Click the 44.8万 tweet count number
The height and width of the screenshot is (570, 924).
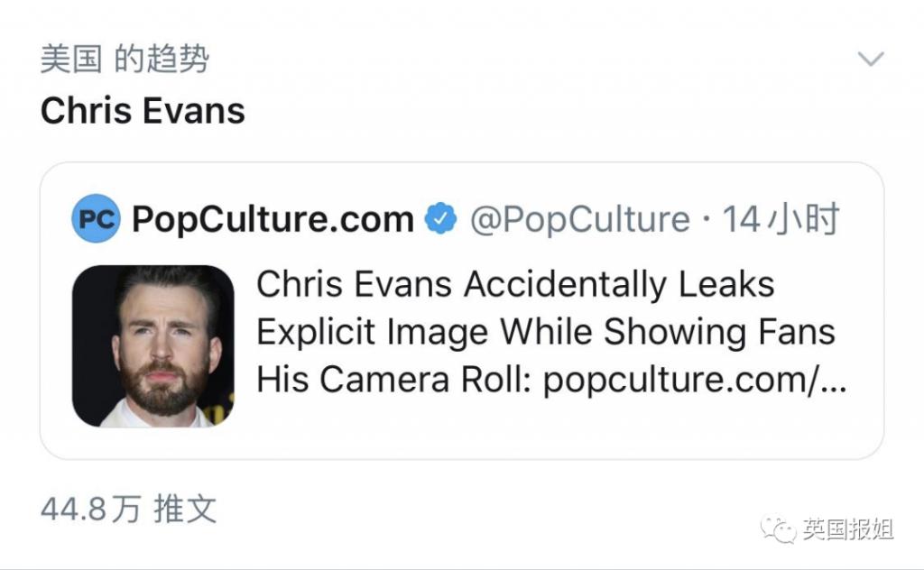click(90, 510)
